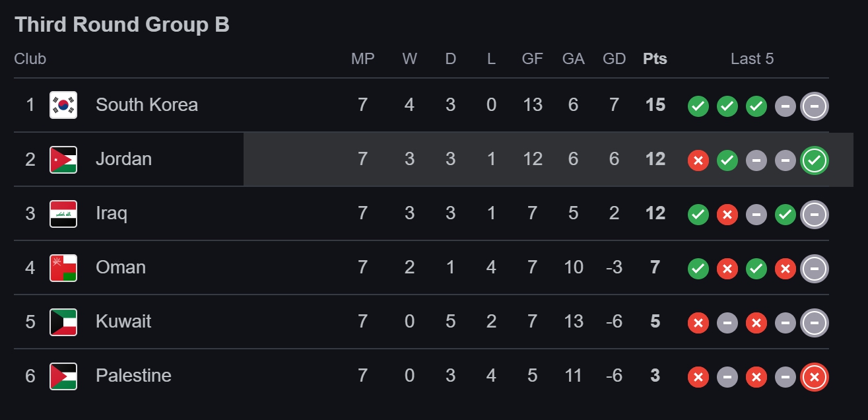This screenshot has width=868, height=420.
Task: Click the Last 5 column header
Action: point(752,59)
